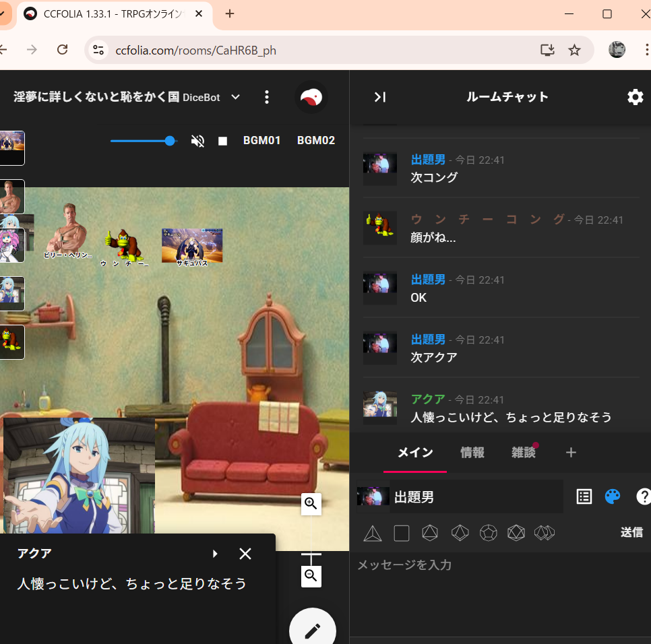This screenshot has width=651, height=644.
Task: Switch to the 雑談 chat tab
Action: (524, 453)
